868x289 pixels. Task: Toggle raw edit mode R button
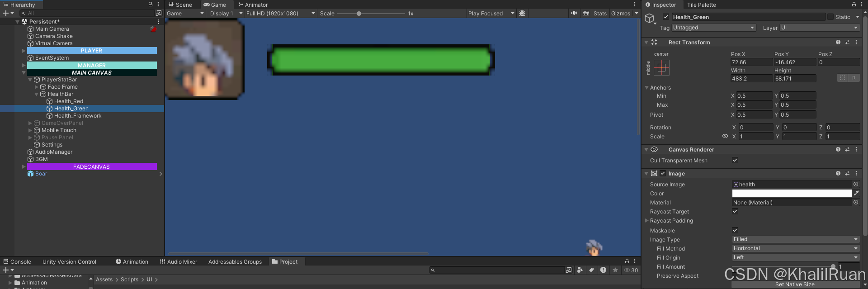[854, 78]
